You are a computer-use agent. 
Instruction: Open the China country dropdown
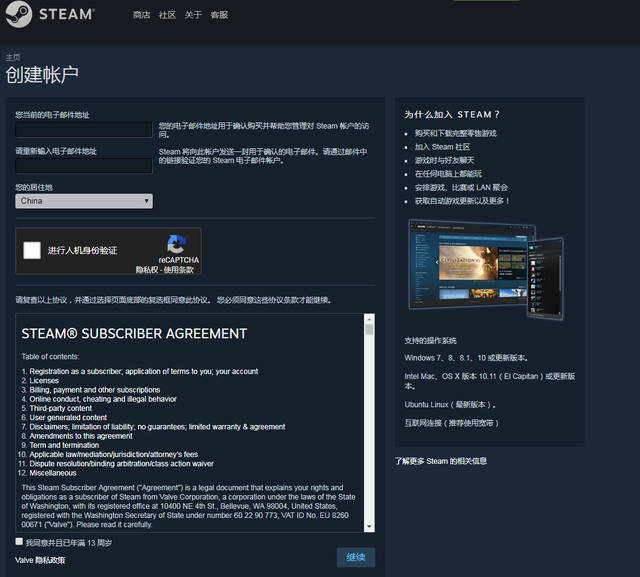pos(84,201)
